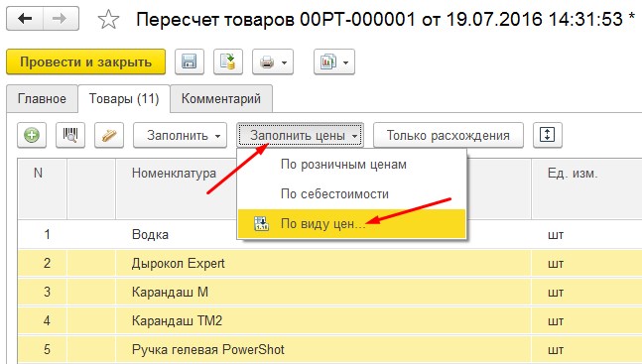Click row number 5 cell
Viewport: 642px width, 364px height.
(43, 349)
